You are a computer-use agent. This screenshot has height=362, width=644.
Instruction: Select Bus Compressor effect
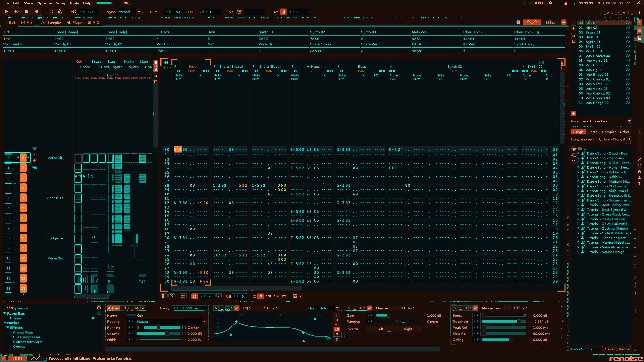pos(26,337)
